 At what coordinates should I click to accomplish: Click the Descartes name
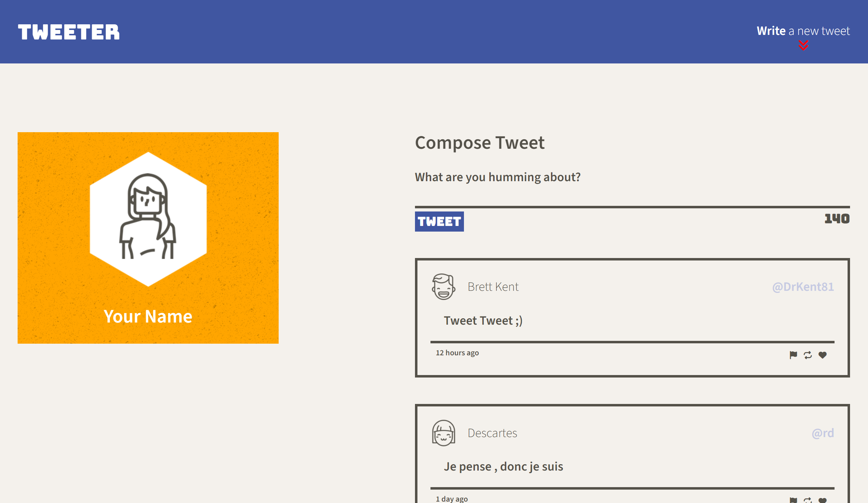click(x=492, y=433)
